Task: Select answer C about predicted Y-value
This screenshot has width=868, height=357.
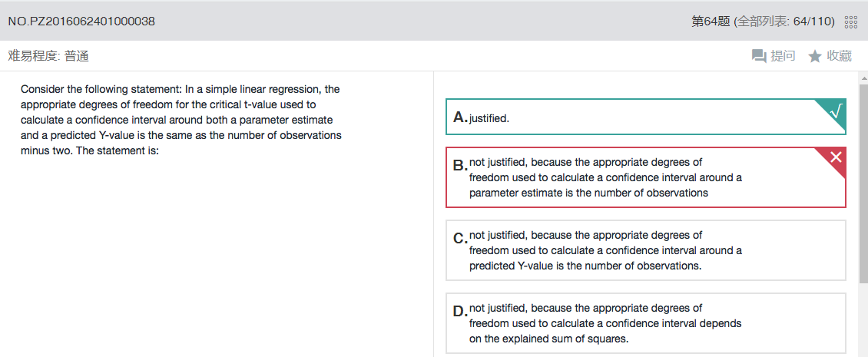Action: coord(645,250)
